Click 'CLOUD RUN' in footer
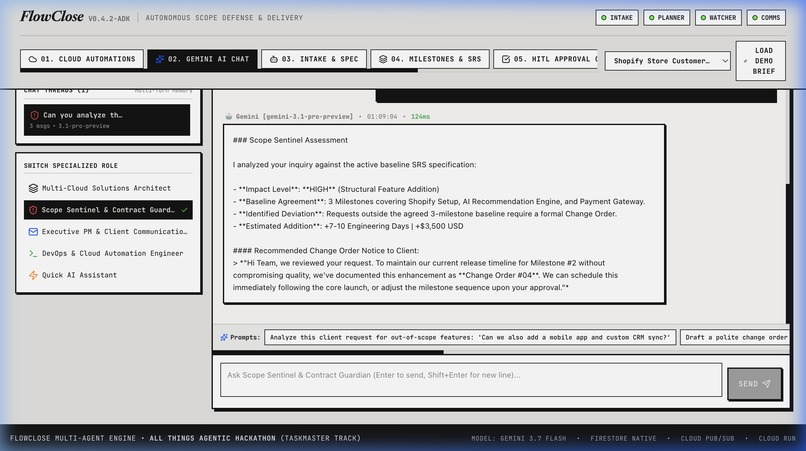The width and height of the screenshot is (806, 451). coord(777,439)
